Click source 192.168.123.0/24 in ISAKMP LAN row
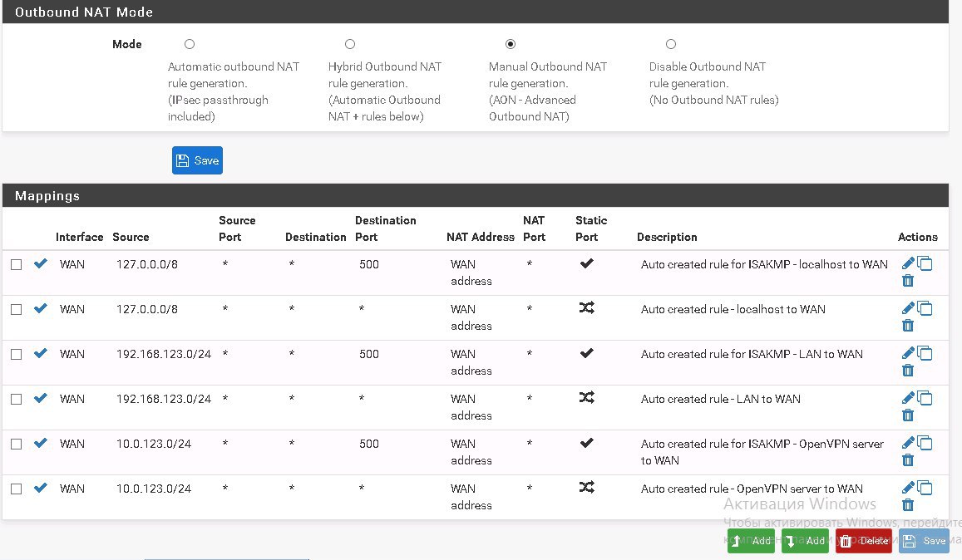The height and width of the screenshot is (560, 962). coord(164,354)
